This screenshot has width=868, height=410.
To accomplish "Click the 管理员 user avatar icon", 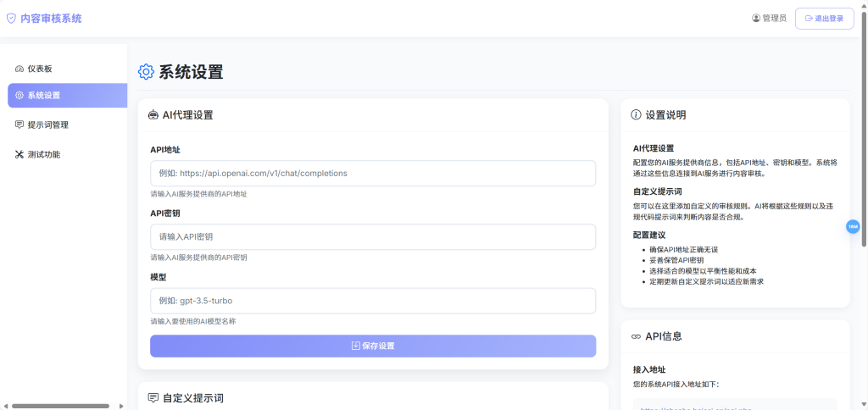I will (x=756, y=18).
